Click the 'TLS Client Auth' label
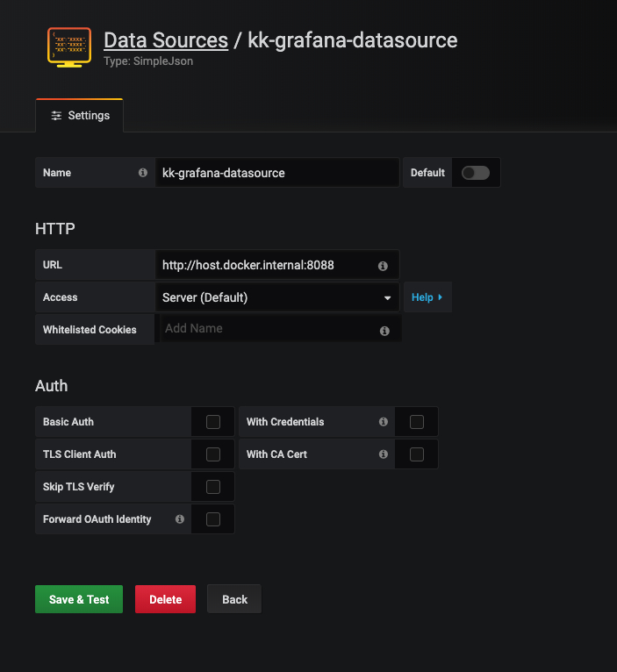The width and height of the screenshot is (617, 672). point(79,454)
